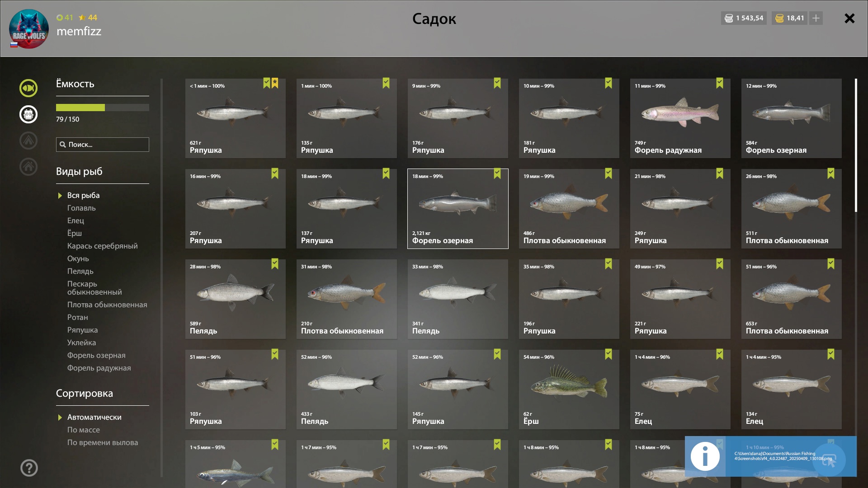
Task: Click the silver coins balance icon
Action: pyautogui.click(x=729, y=18)
